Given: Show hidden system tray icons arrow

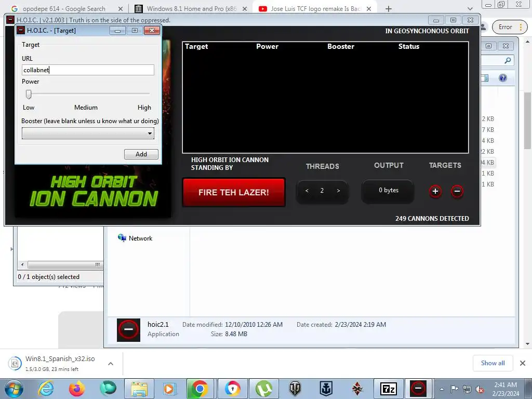Looking at the screenshot, I should (442, 389).
